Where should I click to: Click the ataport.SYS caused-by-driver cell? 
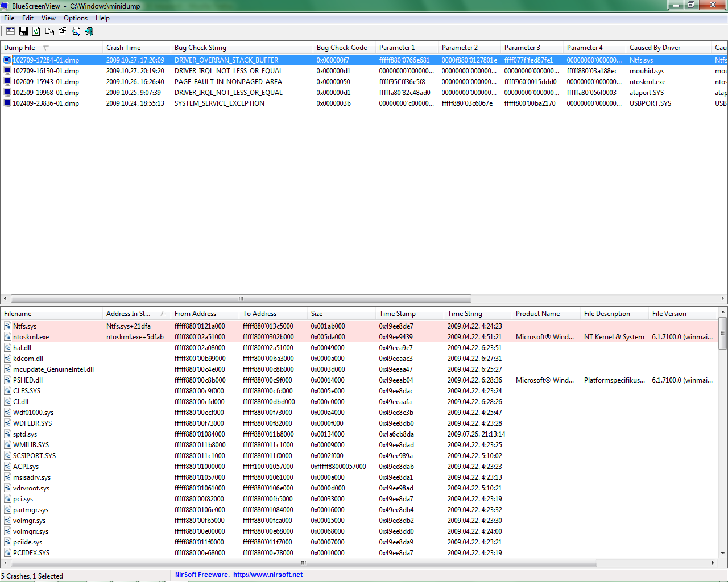click(647, 93)
